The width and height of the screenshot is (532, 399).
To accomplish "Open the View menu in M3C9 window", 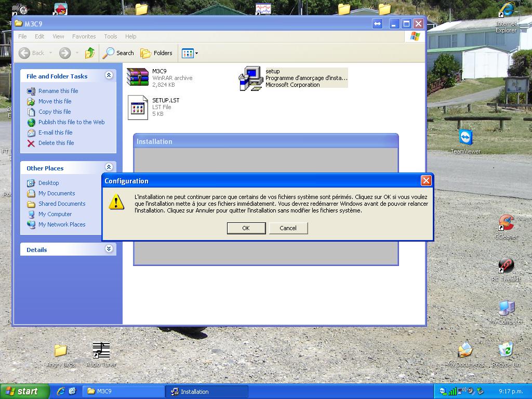I will (x=58, y=36).
